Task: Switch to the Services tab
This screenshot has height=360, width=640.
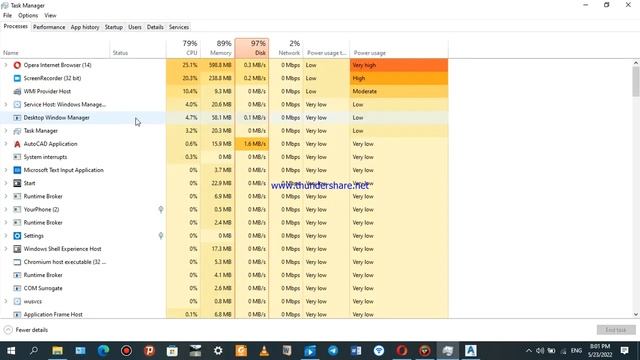Action: point(179,27)
